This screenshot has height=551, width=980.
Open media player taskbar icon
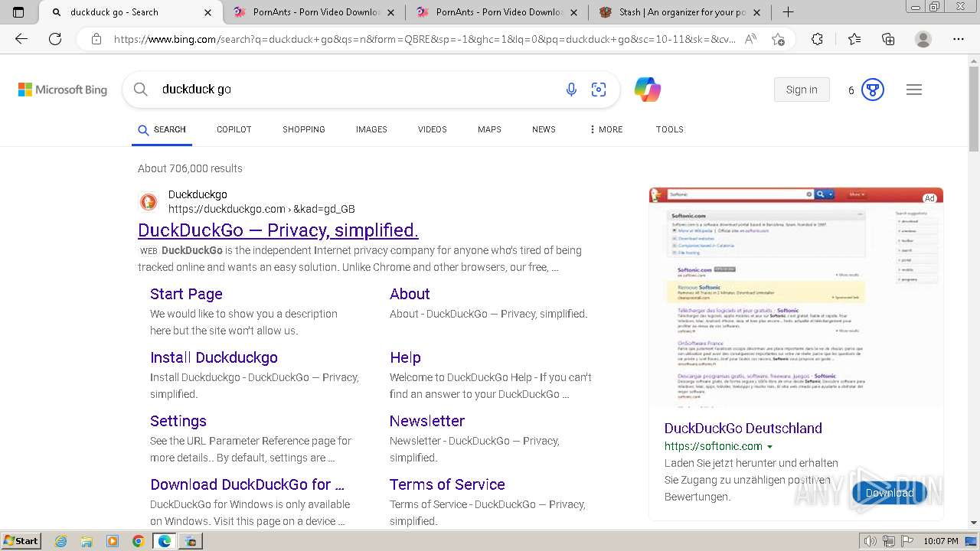pos(113,541)
